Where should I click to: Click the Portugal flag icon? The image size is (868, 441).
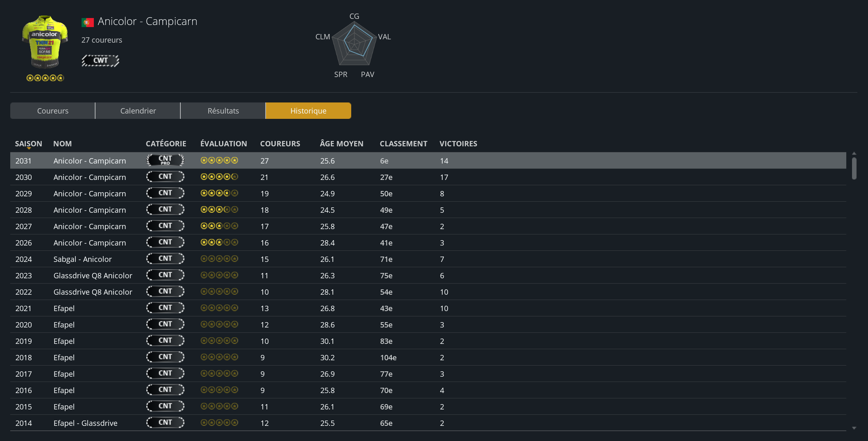[x=87, y=22]
